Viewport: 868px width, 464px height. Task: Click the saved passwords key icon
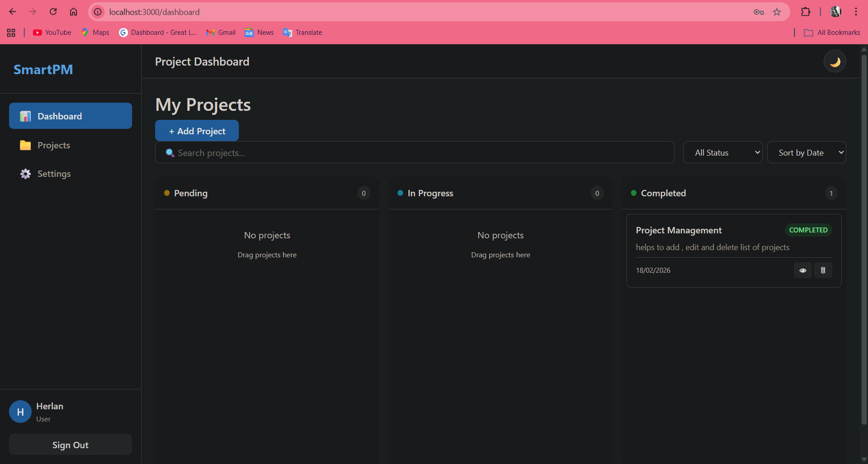tap(758, 12)
